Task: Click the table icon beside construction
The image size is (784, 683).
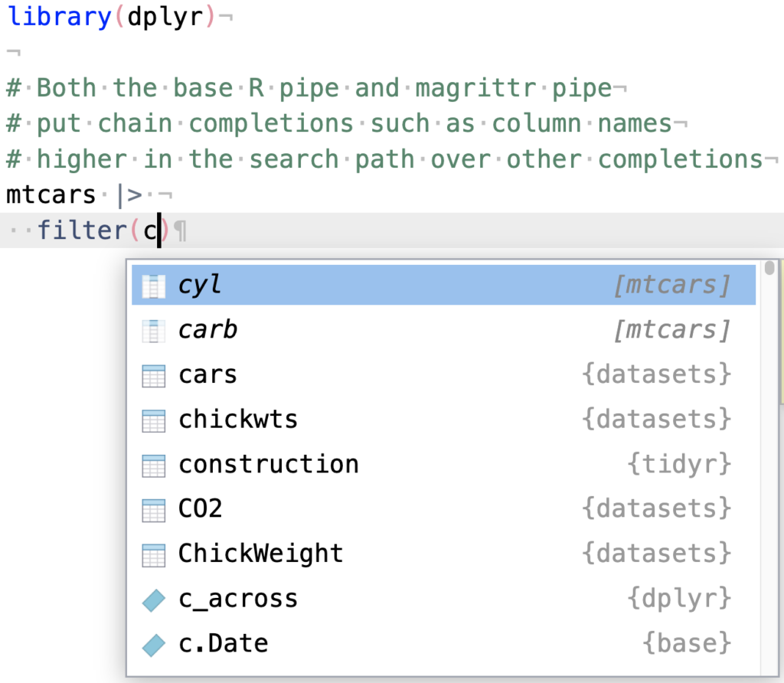Action: (153, 464)
